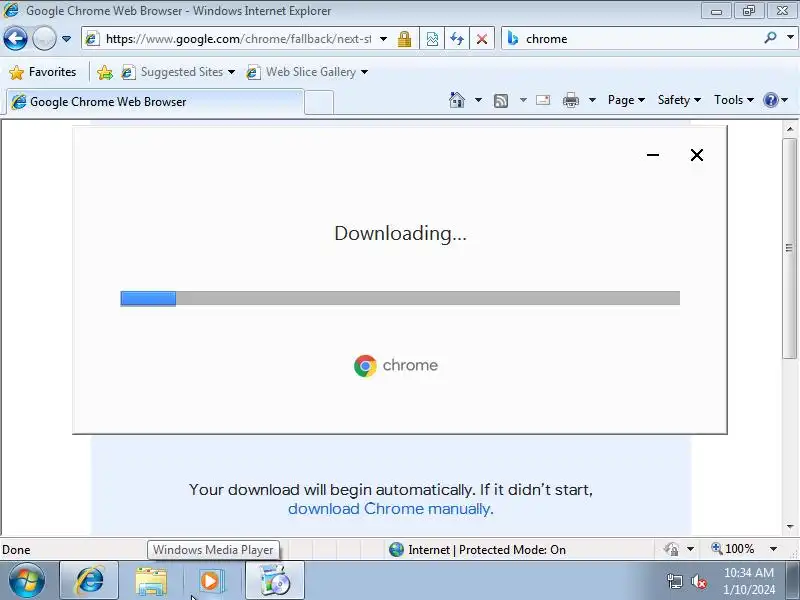Click the 100% zoom level button

coord(733,549)
